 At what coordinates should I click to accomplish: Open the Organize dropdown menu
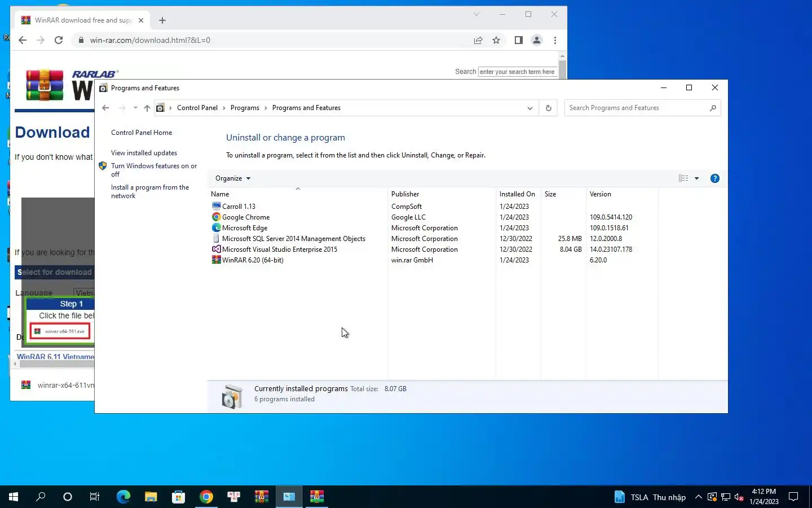(x=232, y=178)
